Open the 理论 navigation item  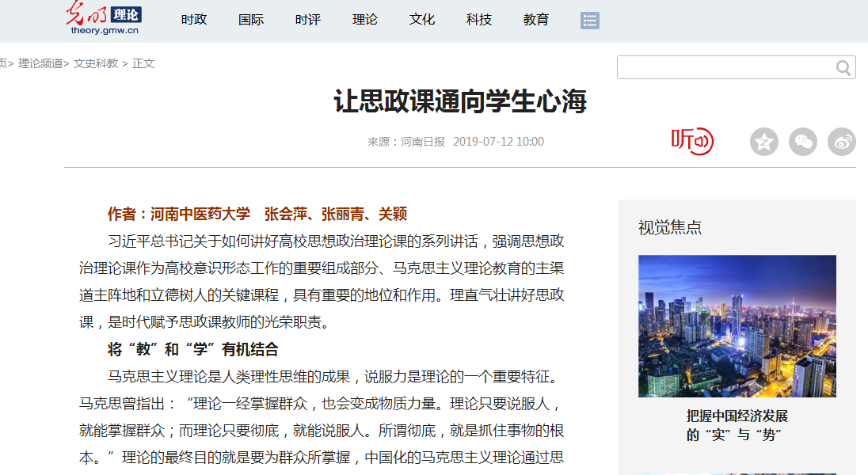pyautogui.click(x=365, y=20)
